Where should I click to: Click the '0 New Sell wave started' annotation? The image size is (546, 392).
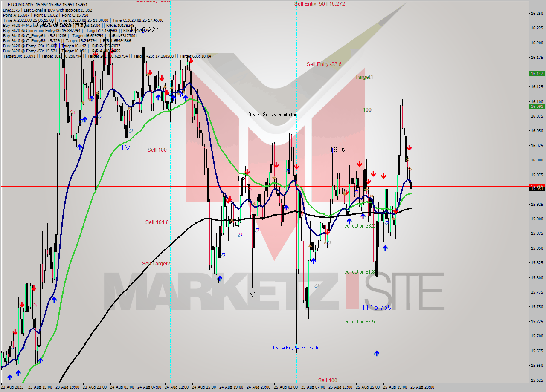point(273,115)
